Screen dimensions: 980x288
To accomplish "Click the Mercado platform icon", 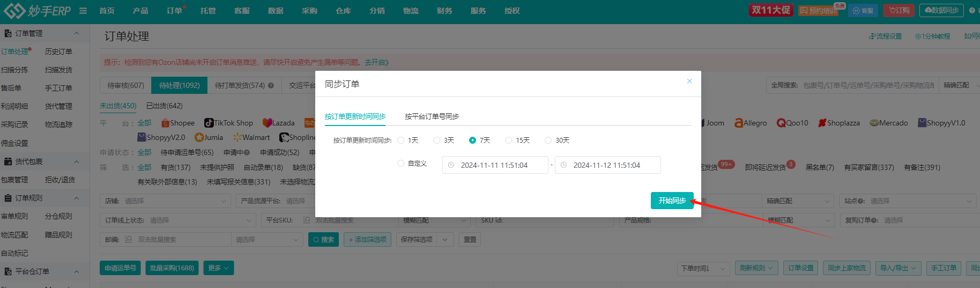I will tap(874, 123).
